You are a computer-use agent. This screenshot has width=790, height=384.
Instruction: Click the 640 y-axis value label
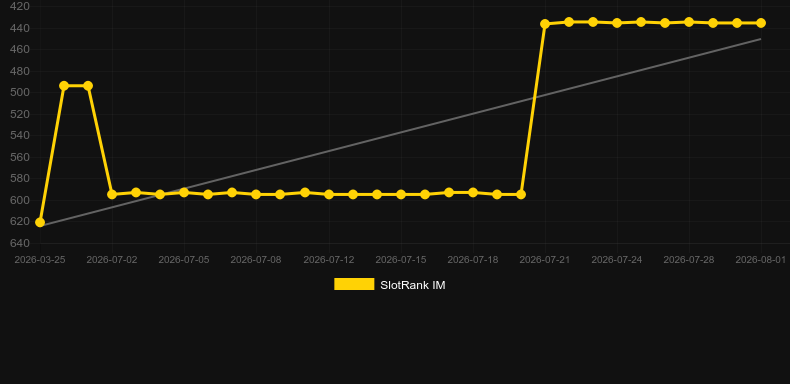tap(20, 243)
